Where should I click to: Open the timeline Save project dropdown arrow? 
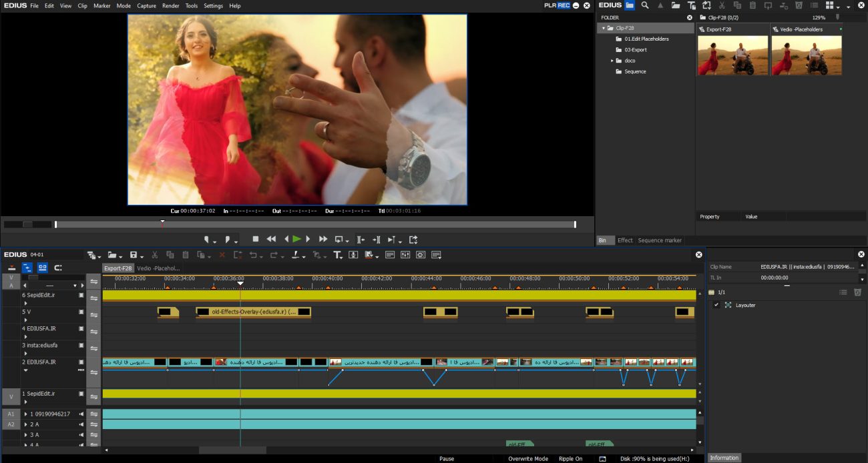coord(143,256)
